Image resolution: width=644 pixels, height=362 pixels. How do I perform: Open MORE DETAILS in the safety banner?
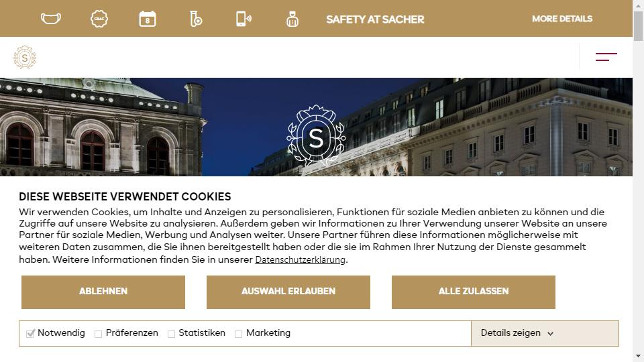coord(562,19)
